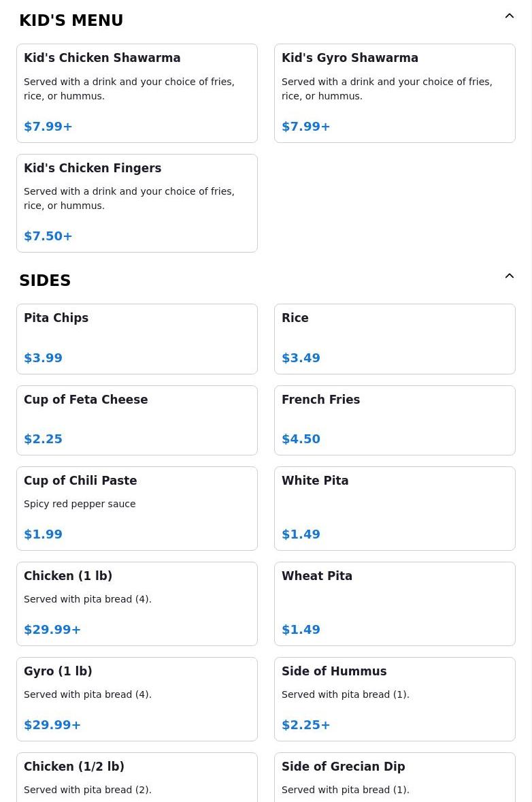
Task: Collapse the Sides section chevron
Action: tap(509, 276)
